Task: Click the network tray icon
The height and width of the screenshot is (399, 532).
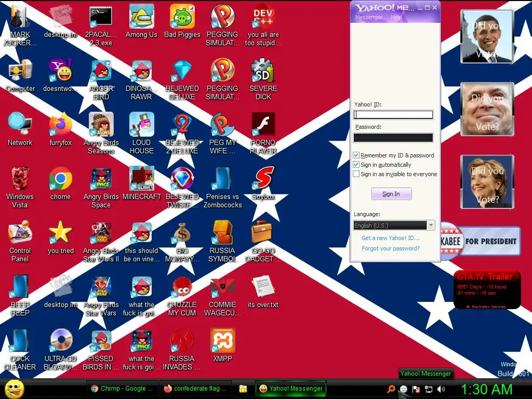Action: [x=429, y=389]
